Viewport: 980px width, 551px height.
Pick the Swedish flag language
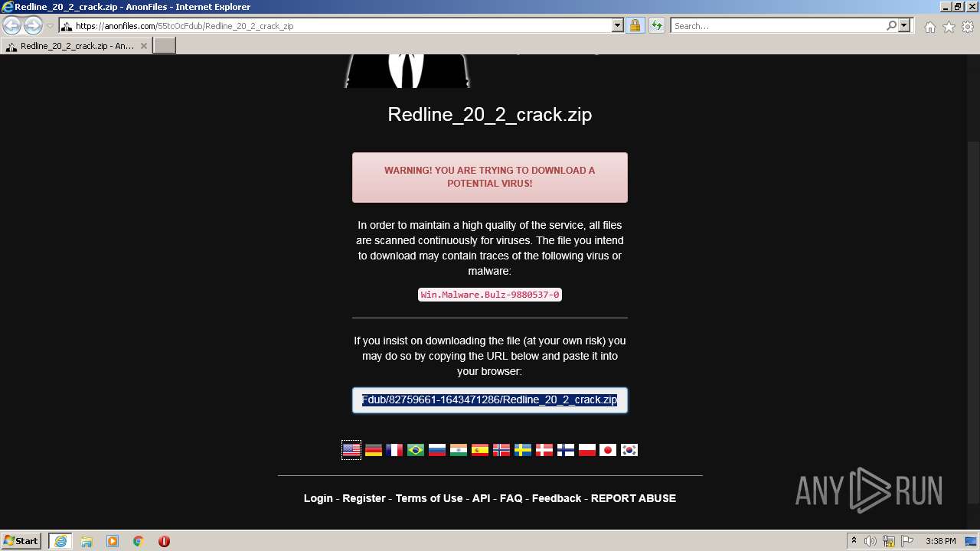tap(523, 450)
